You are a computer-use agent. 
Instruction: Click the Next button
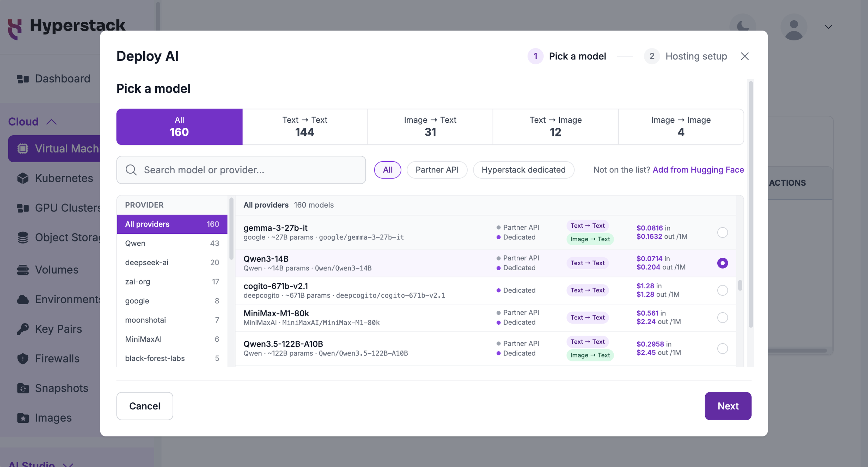[728, 406]
